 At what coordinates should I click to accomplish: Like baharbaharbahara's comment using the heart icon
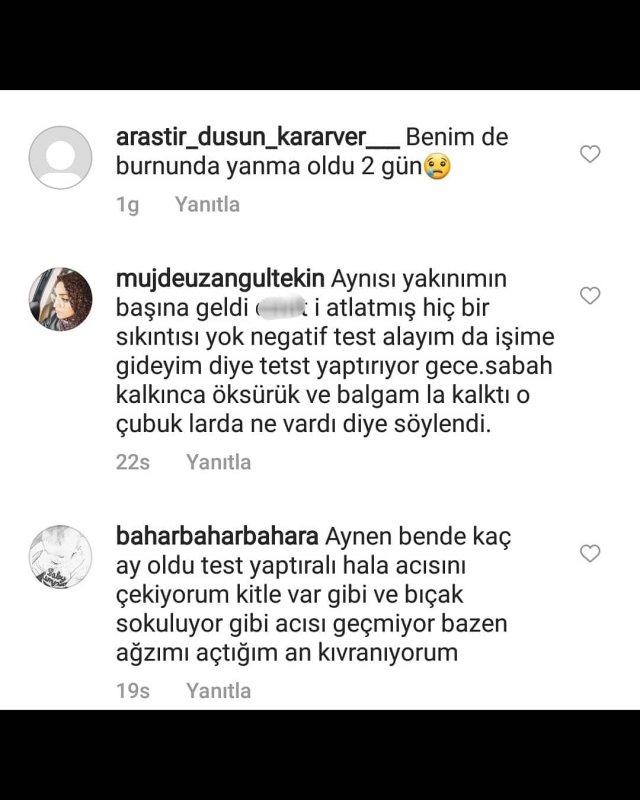(x=590, y=553)
